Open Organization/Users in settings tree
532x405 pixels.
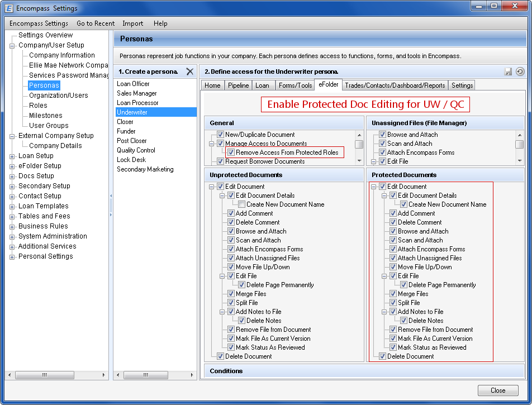point(58,96)
